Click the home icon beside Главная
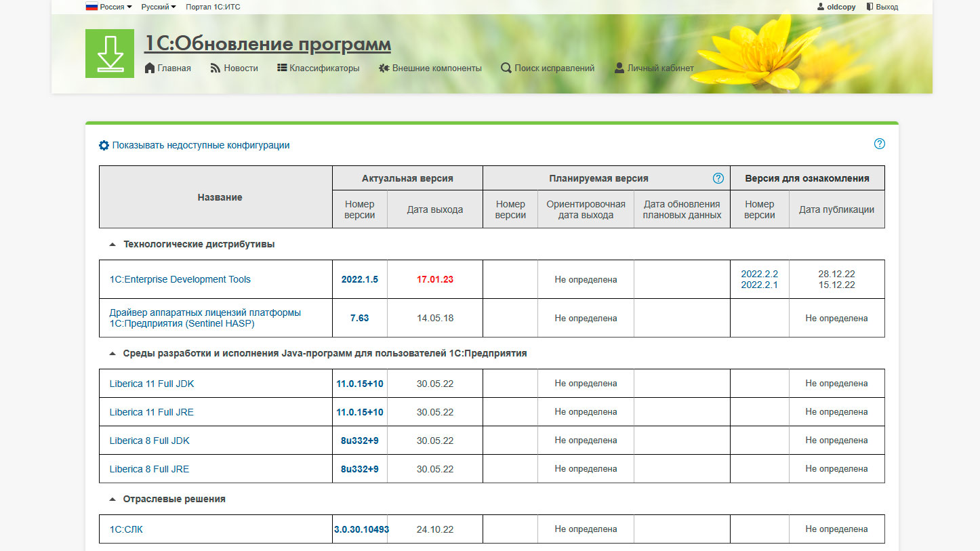The image size is (980, 551). 150,68
